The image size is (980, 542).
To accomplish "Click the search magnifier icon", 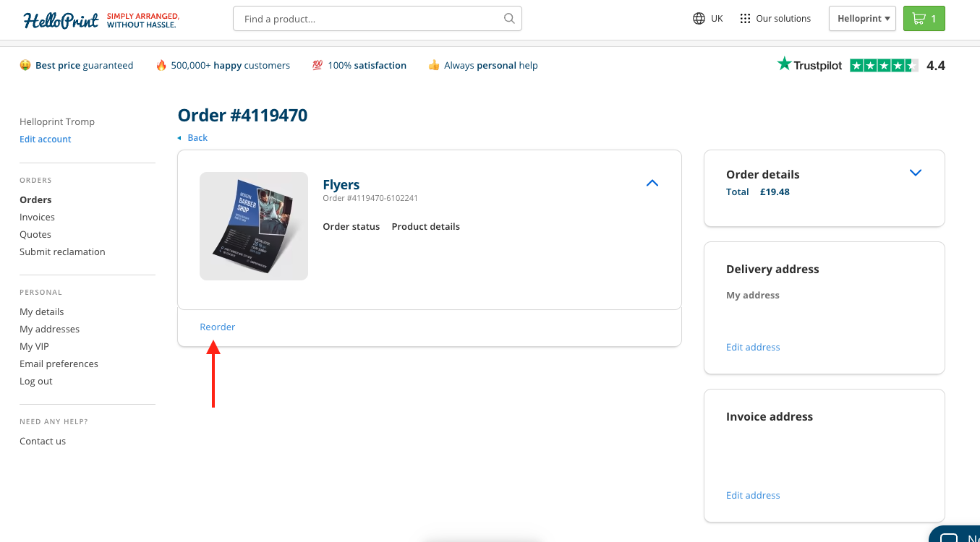I will [x=509, y=19].
